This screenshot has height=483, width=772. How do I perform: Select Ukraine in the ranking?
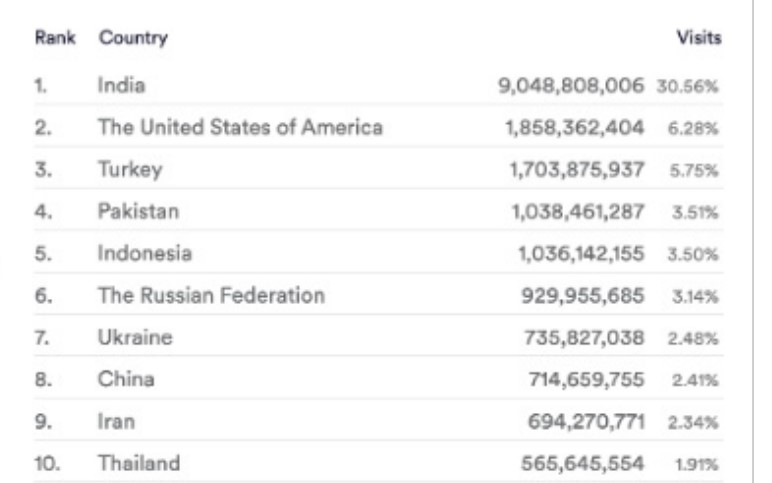(x=135, y=337)
